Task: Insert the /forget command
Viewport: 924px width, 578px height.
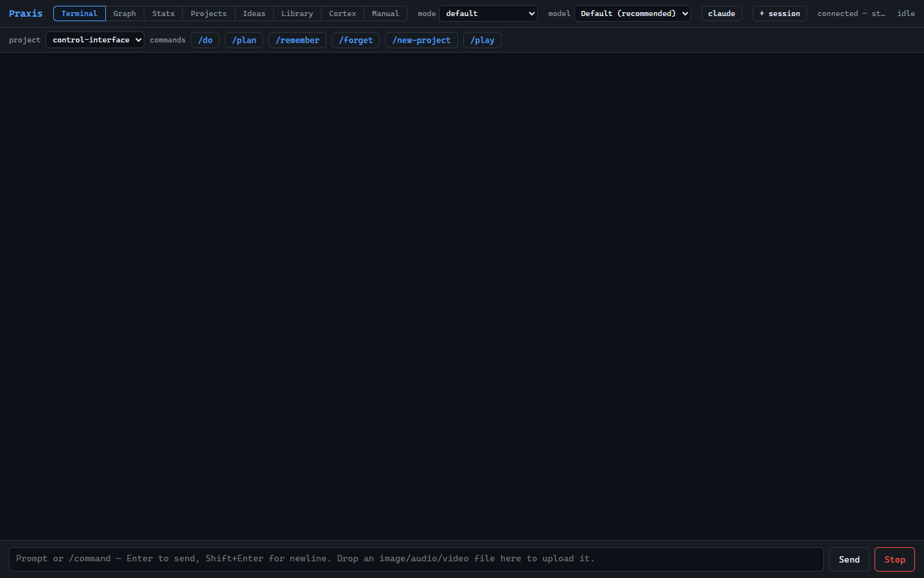Action: 356,40
